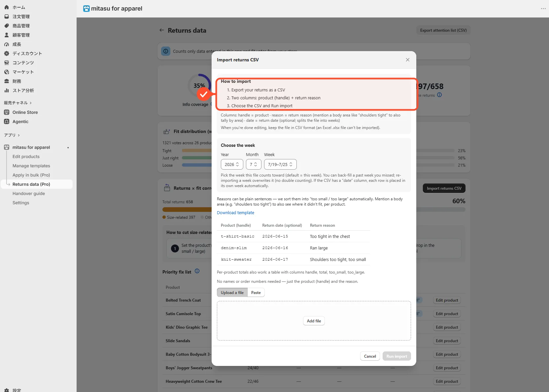Click the ディスカウント discount icon
The height and width of the screenshot is (392, 549).
pos(7,53)
